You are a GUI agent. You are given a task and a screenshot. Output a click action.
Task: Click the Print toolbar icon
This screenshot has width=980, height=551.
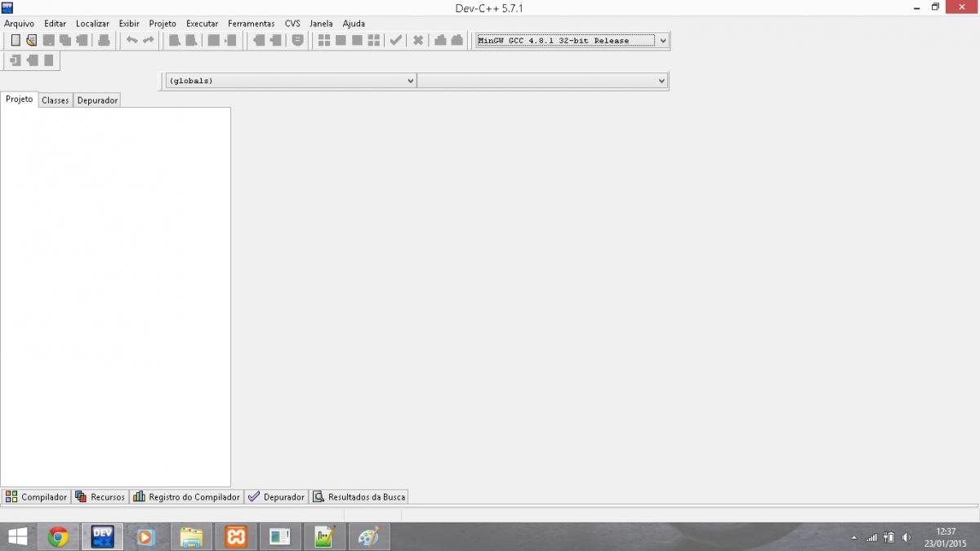click(104, 40)
